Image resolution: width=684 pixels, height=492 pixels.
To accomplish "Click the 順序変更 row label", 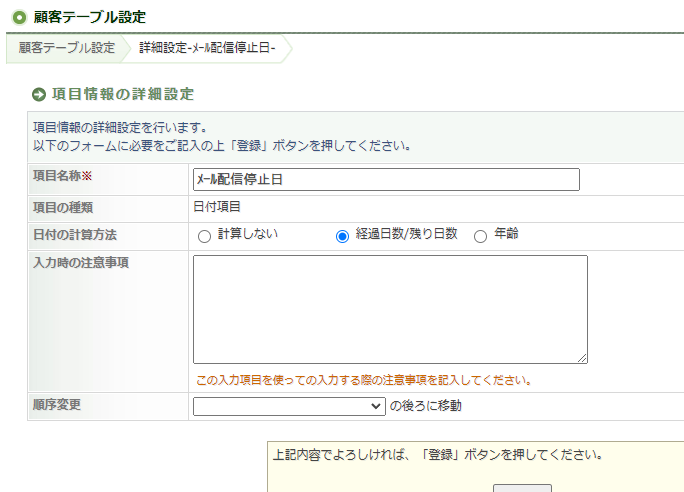I will click(x=56, y=405).
